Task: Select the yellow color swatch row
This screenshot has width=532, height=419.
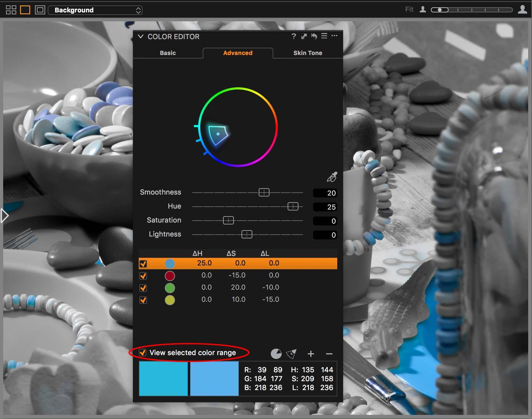Action: pyautogui.click(x=238, y=300)
